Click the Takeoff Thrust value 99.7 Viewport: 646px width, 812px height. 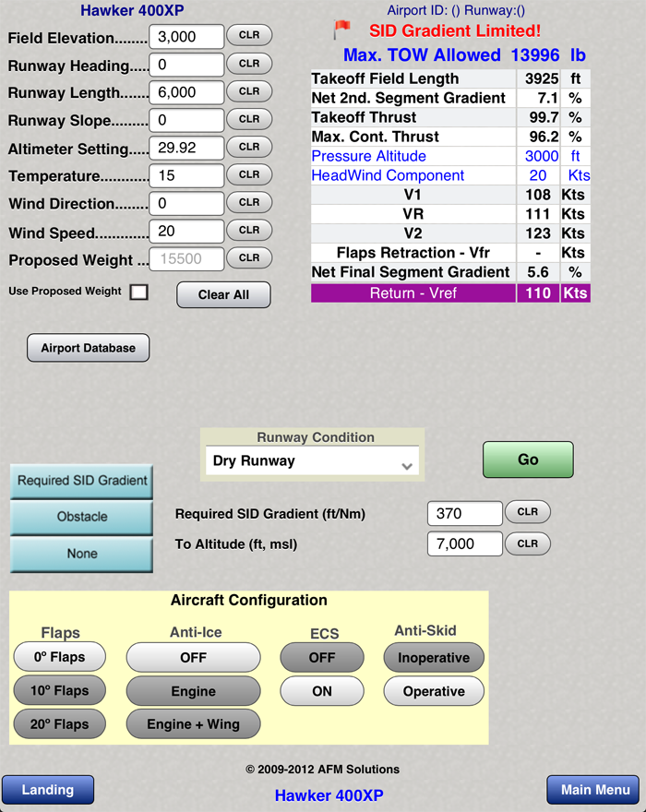(x=544, y=117)
